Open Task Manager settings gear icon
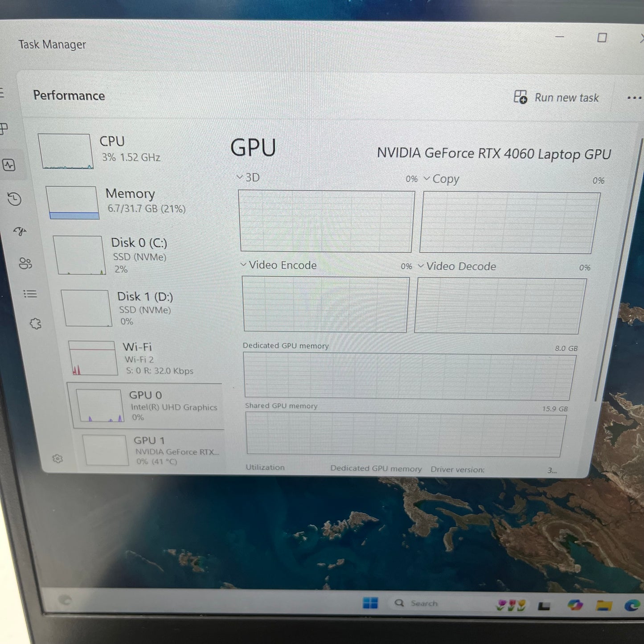Image resolution: width=644 pixels, height=644 pixels. pos(57,458)
